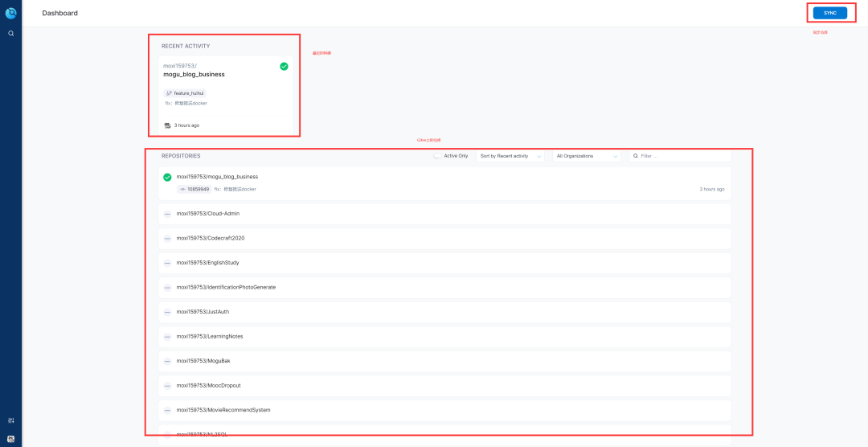Click the status icon of the Codecraft2020 row
Screen dimensions: 868x447
[x=167, y=238]
